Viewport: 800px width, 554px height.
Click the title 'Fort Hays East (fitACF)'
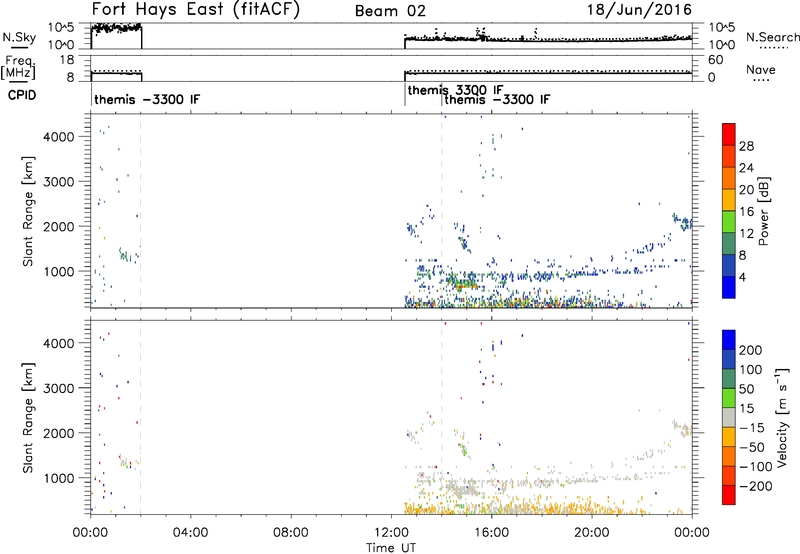click(195, 9)
